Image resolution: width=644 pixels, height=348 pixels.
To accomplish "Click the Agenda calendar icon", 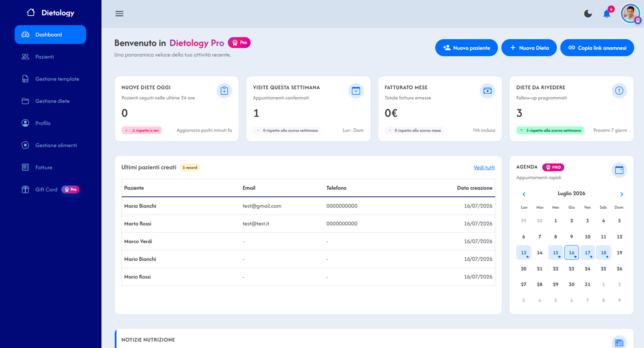I will 619,170.
